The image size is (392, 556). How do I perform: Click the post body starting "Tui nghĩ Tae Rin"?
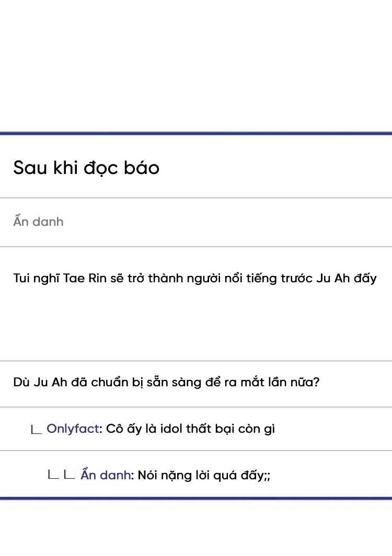[x=194, y=278]
